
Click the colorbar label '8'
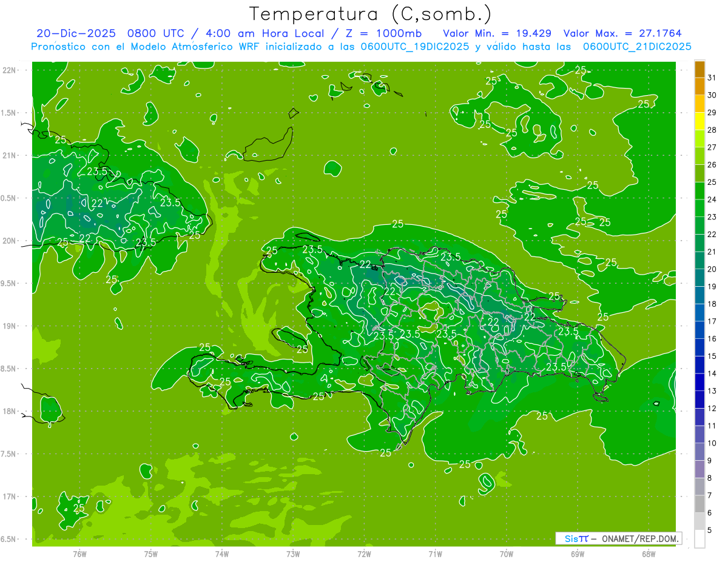click(x=710, y=478)
